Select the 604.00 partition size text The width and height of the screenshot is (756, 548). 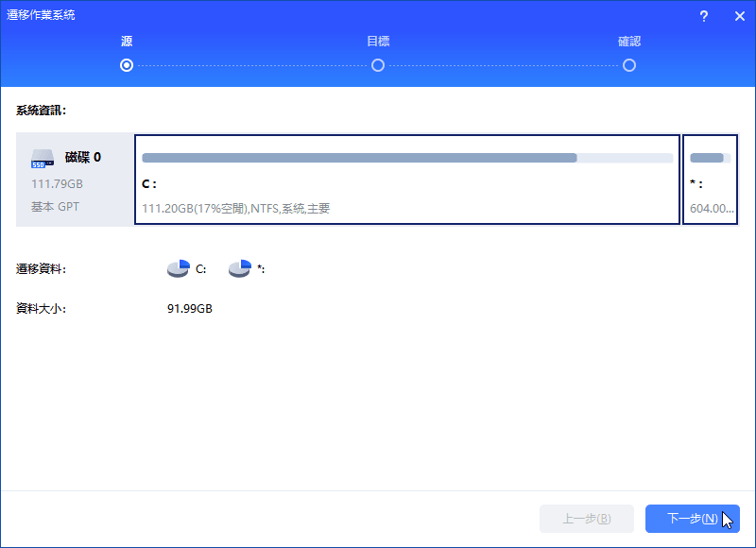coord(711,209)
